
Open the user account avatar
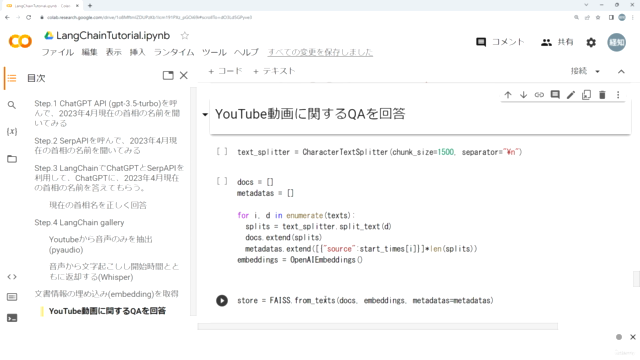[x=616, y=42]
